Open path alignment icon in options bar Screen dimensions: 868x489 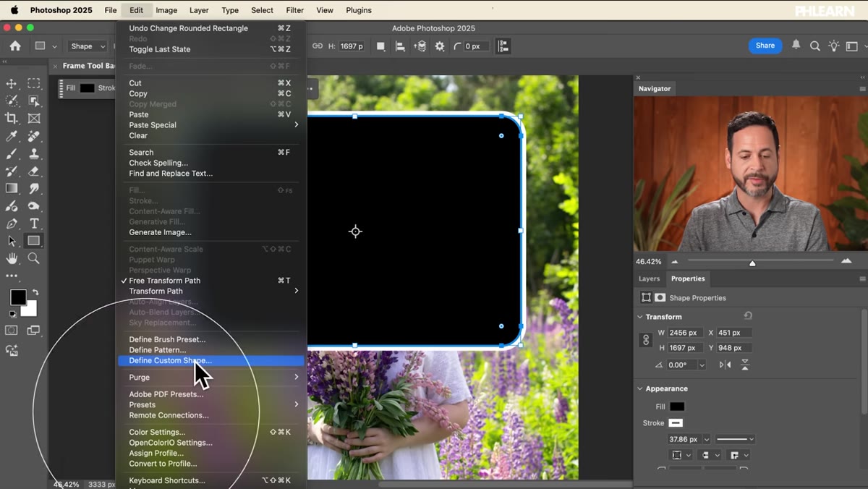(400, 46)
